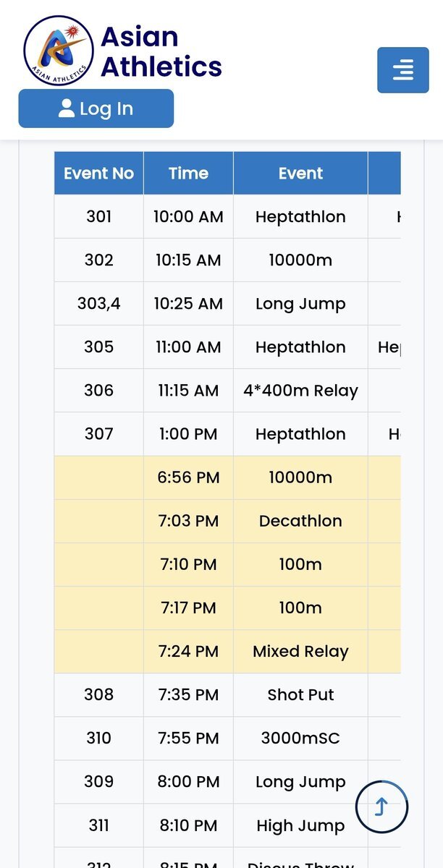Select the 303,4 event number cell
The height and width of the screenshot is (868, 443).
[x=98, y=304]
